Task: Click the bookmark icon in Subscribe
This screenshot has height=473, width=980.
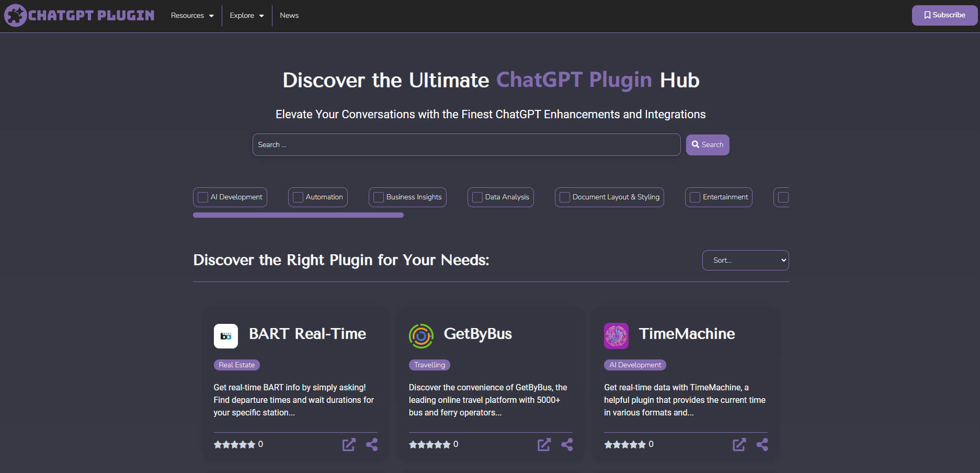Action: click(x=927, y=15)
